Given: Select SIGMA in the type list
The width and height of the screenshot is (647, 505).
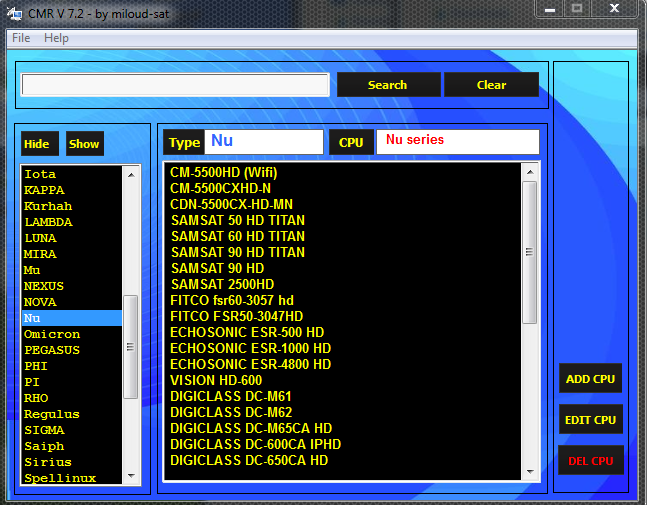Looking at the screenshot, I should click(x=72, y=430).
